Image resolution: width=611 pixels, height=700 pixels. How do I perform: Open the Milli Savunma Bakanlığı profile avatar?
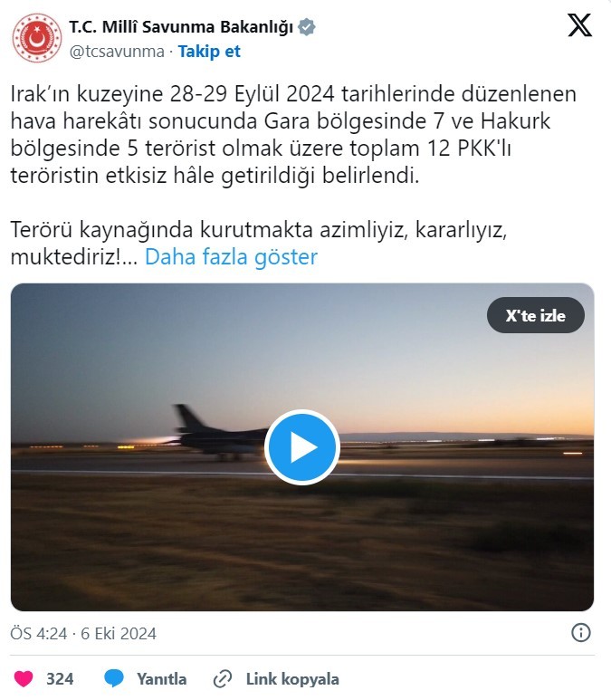click(x=36, y=38)
